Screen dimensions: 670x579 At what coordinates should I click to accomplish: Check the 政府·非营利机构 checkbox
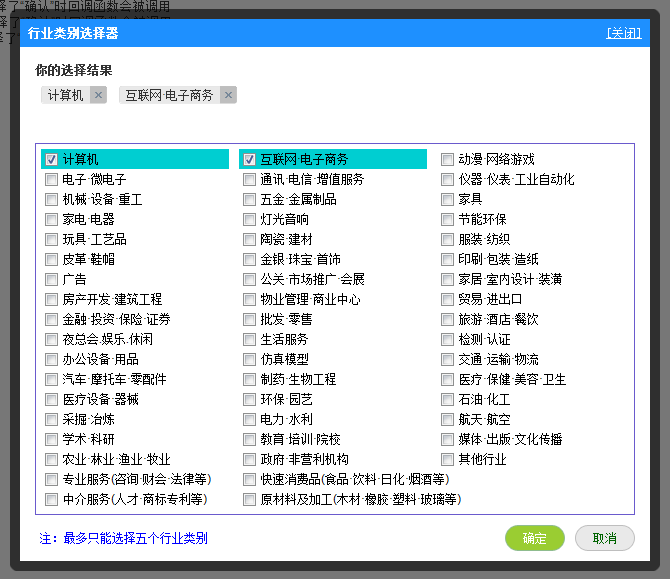(249, 460)
